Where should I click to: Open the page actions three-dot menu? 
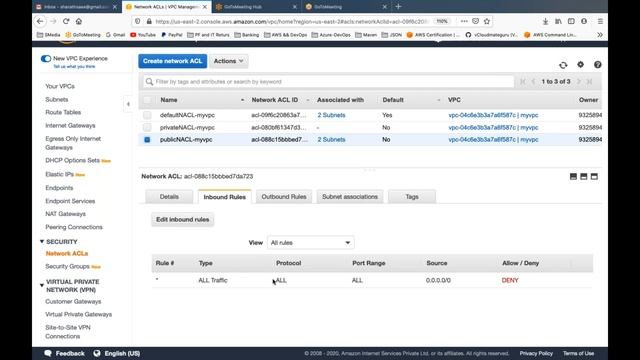(x=464, y=21)
